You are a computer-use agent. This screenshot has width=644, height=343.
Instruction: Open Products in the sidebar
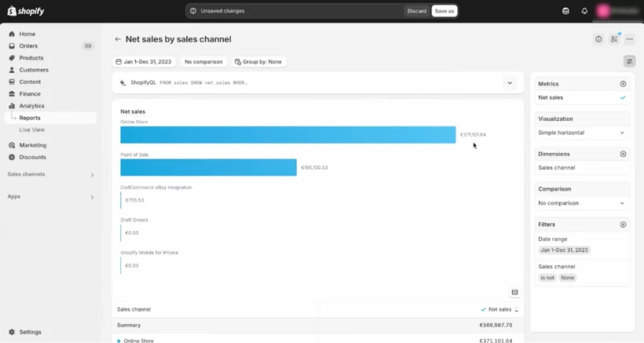point(31,58)
